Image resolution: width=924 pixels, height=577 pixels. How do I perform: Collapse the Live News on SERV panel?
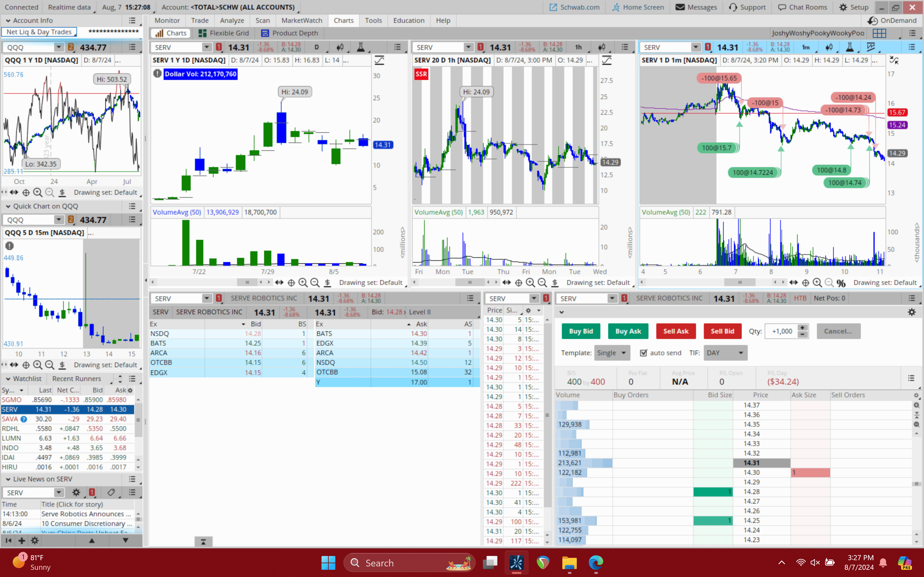pos(8,479)
